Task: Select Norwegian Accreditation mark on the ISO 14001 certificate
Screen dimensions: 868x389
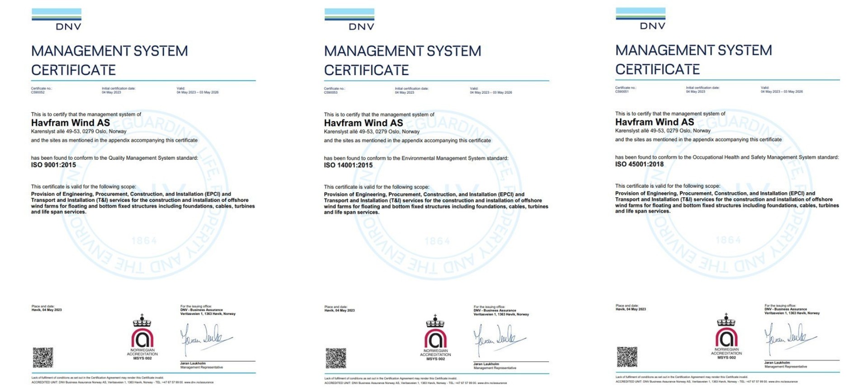Action: (435, 338)
